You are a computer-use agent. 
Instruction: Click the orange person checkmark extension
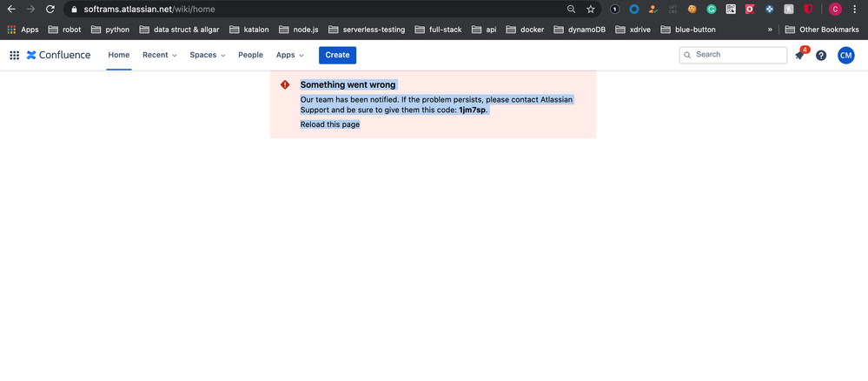[653, 9]
